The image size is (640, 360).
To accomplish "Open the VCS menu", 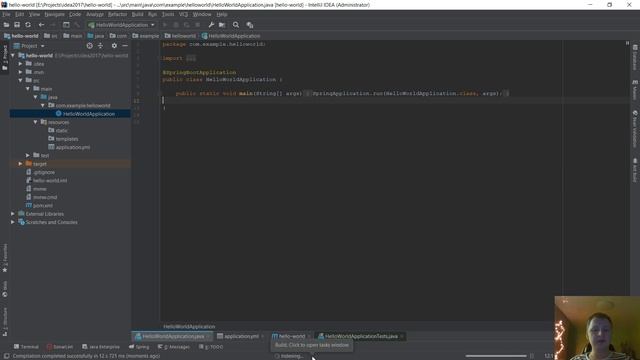I will tap(183, 14).
